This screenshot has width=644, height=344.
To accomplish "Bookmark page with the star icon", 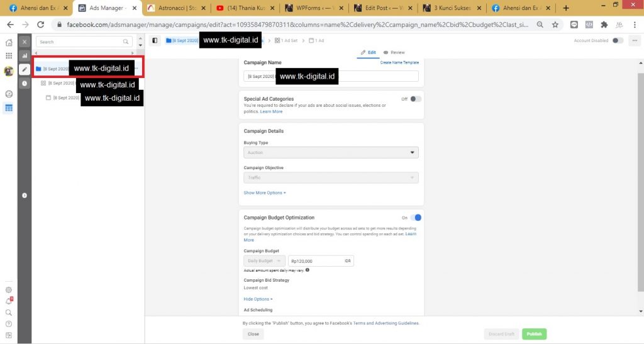I will 555,25.
